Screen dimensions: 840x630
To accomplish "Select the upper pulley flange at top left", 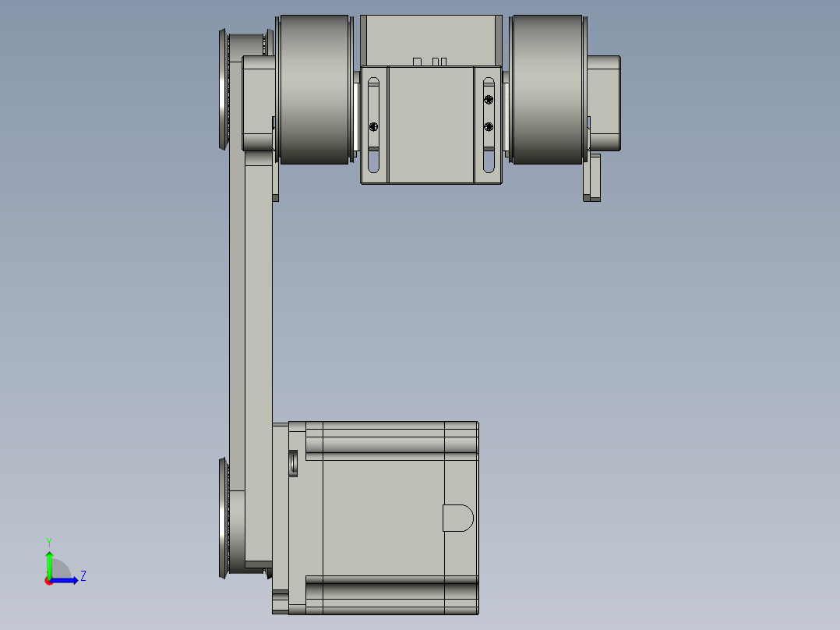I will 224,90.
